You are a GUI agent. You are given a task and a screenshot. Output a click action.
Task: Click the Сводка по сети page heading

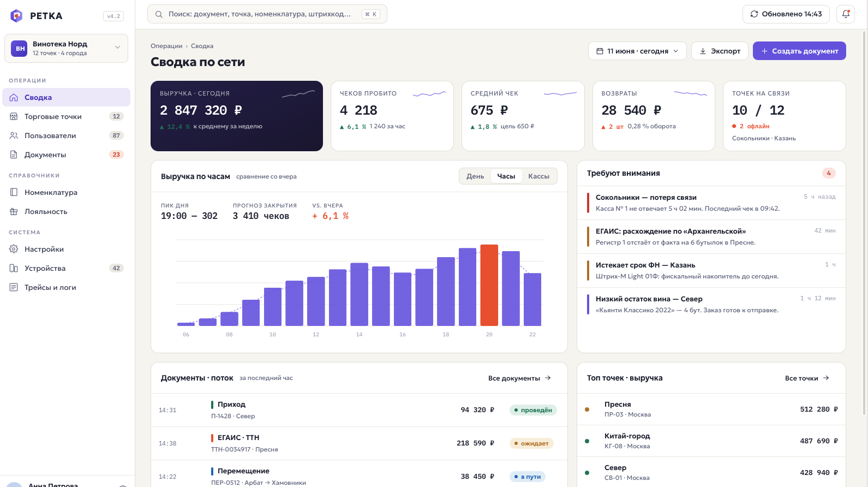(197, 62)
